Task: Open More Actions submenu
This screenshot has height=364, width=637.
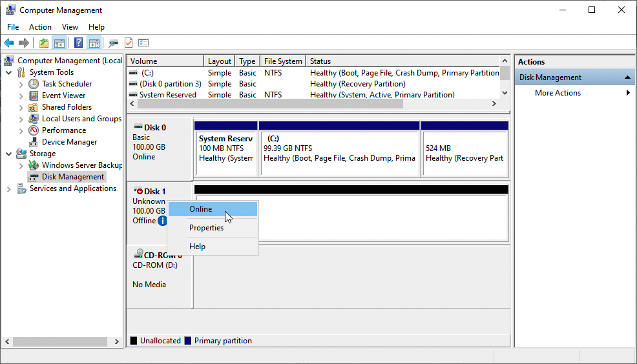Action: point(574,92)
